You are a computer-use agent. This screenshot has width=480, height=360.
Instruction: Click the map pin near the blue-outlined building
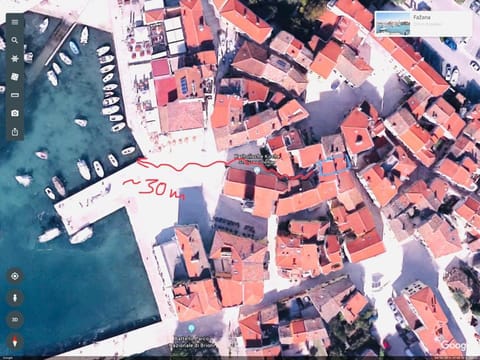click(257, 170)
